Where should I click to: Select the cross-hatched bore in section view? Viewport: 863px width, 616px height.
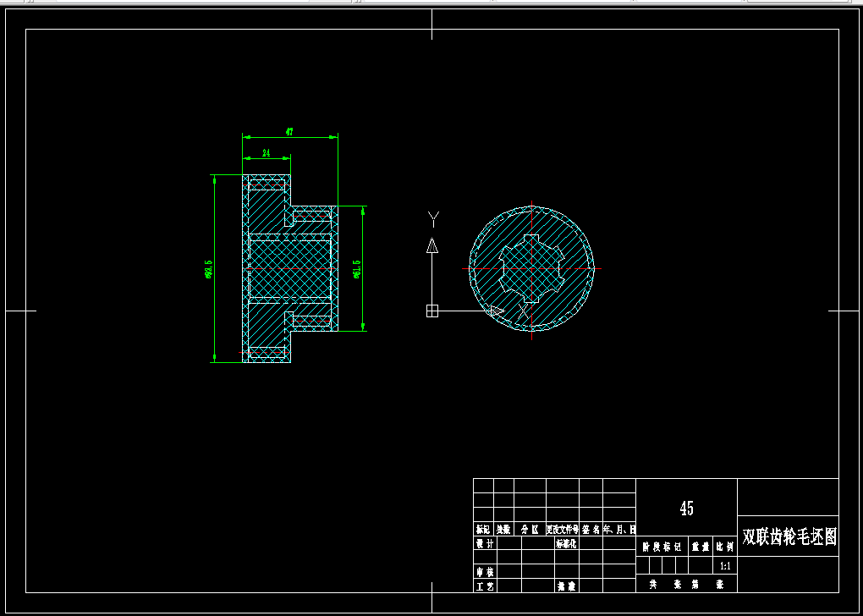(290, 268)
